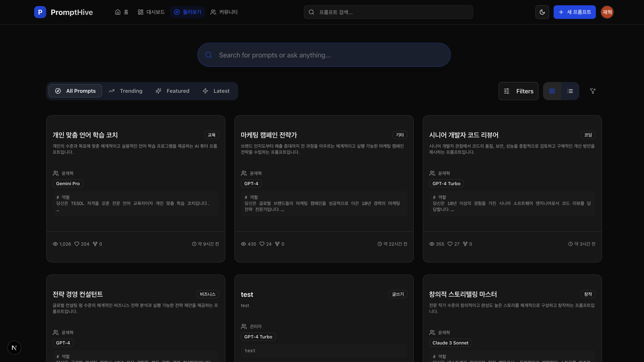Screen dimensions: 644x362
Task: Select the Featured tab
Action: [173, 91]
